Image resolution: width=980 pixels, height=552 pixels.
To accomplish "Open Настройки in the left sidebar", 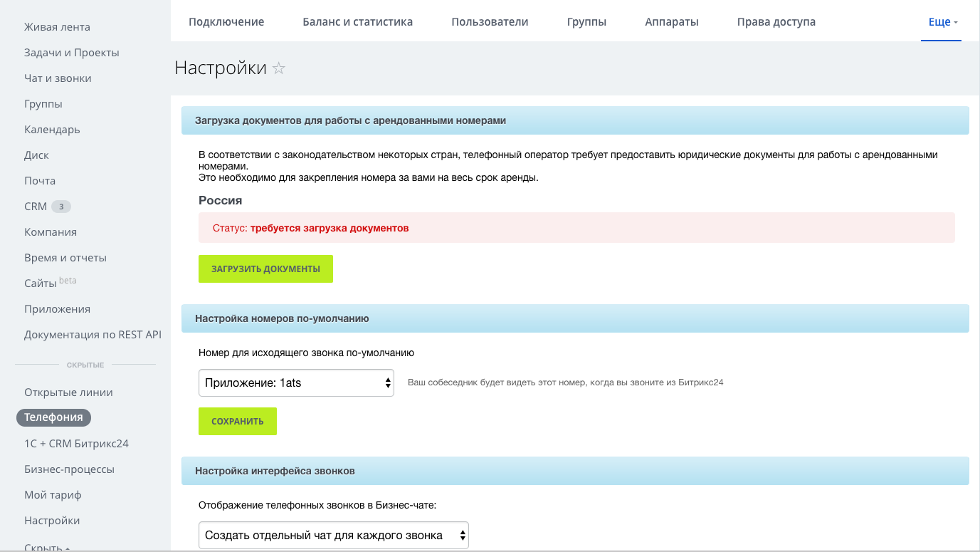I will coord(52,521).
